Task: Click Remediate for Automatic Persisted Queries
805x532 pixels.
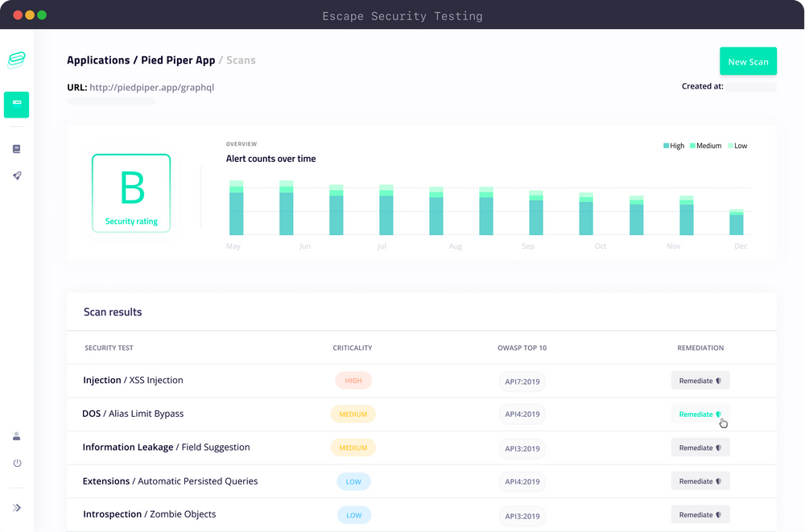Action: click(700, 481)
